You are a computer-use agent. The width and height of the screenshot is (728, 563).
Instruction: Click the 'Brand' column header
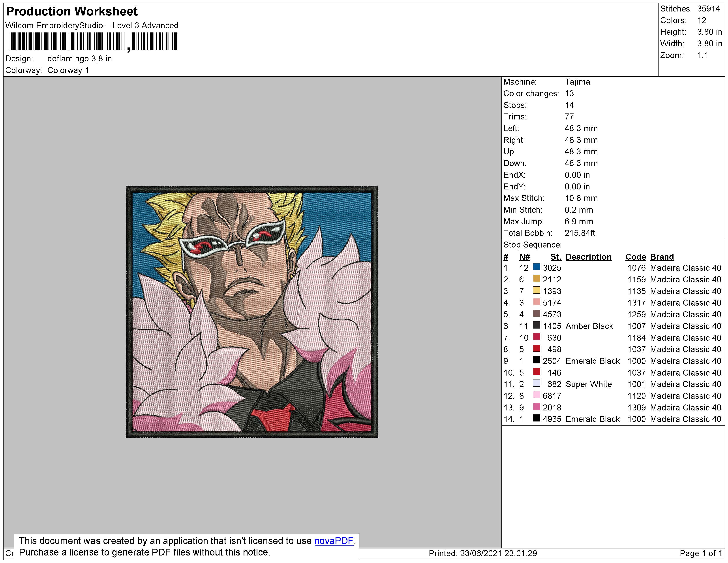662,257
